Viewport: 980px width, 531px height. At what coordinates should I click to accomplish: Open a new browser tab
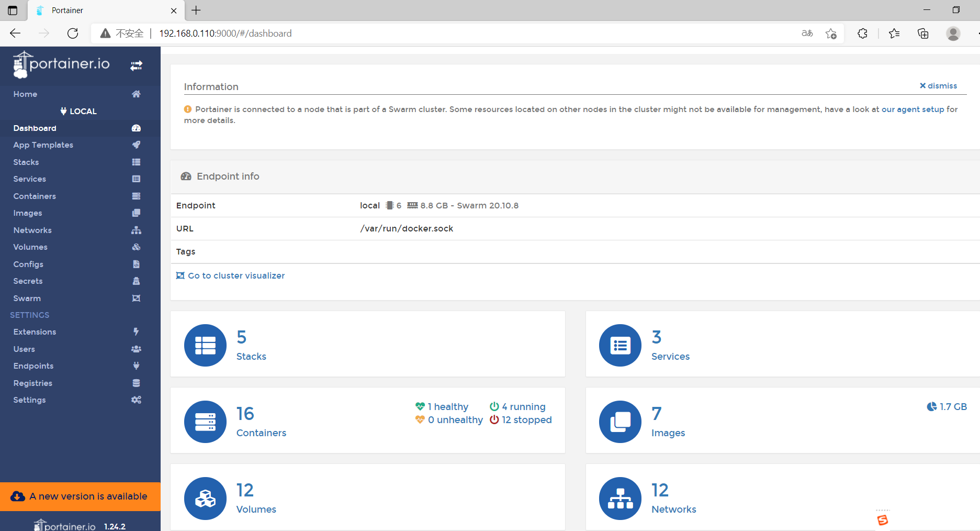pyautogui.click(x=196, y=10)
